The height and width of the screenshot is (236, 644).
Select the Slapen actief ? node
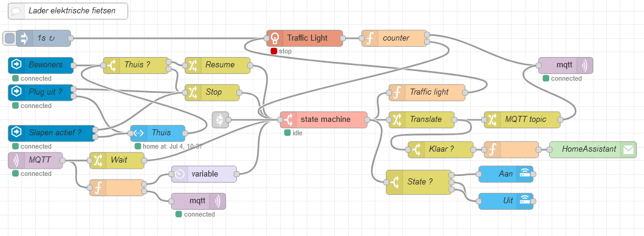(52, 133)
